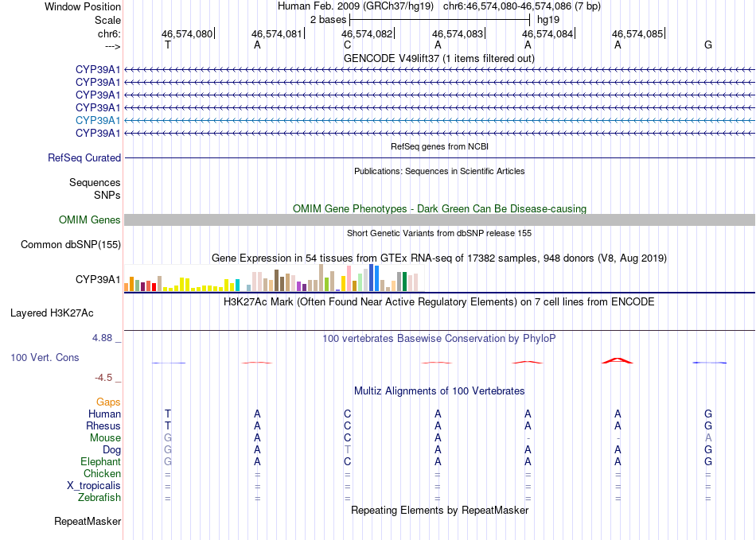The image size is (756, 540).
Task: Click the GTEx Gene Expression track title
Action: (439, 258)
